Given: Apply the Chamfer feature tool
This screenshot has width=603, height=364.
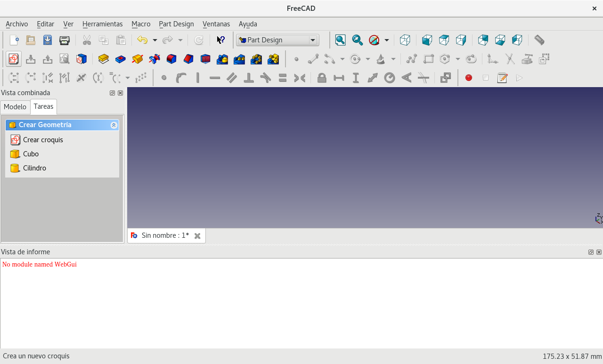Looking at the screenshot, I should (x=188, y=59).
